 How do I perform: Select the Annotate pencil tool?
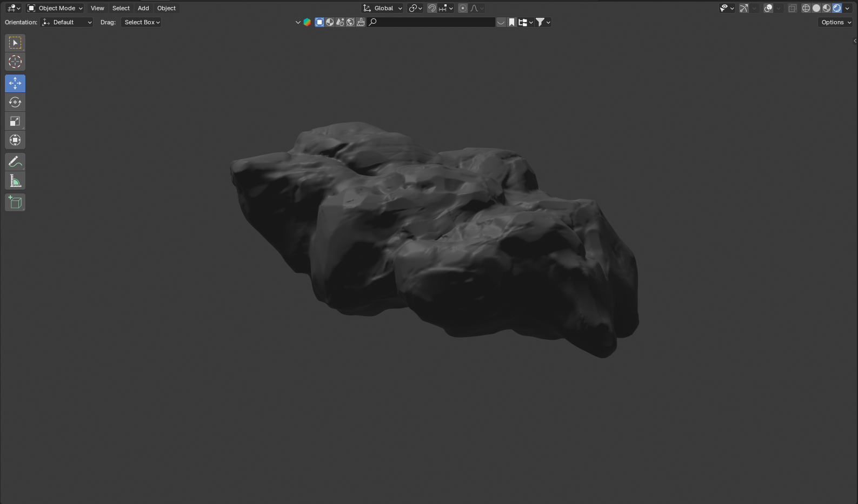coord(15,162)
